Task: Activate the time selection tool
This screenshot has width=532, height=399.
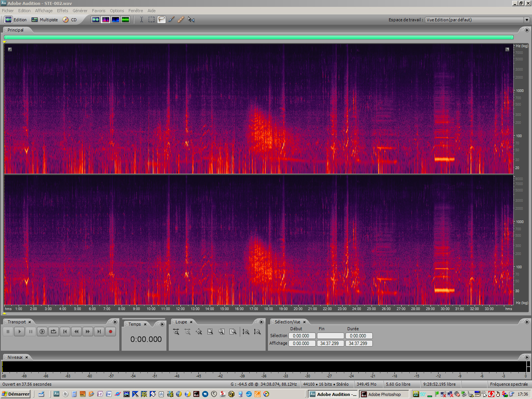Action: [141, 19]
